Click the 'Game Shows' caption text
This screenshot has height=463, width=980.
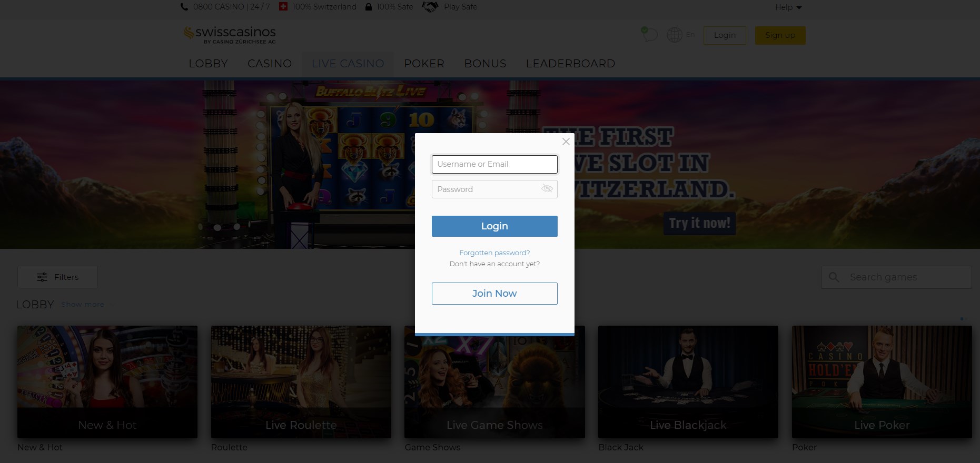click(432, 447)
